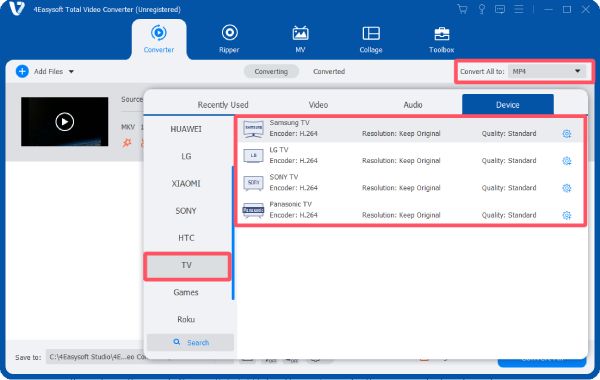Select the Video format tab
The width and height of the screenshot is (600, 380).
318,104
